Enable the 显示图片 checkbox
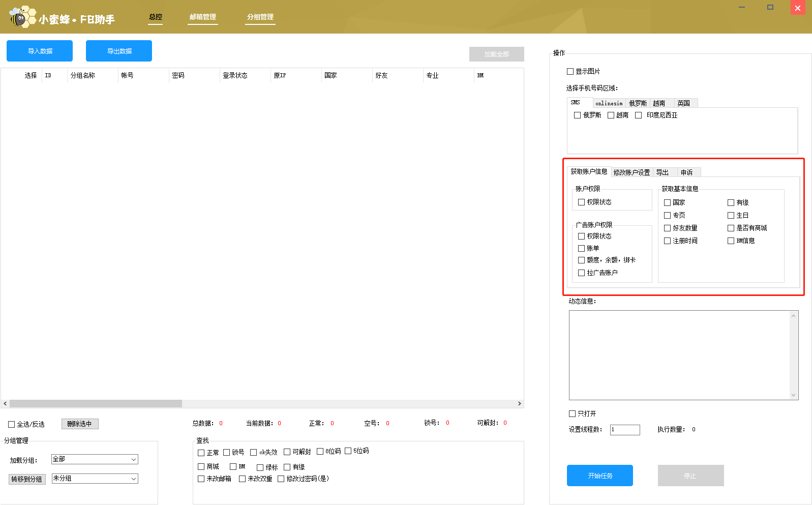Image resolution: width=812 pixels, height=505 pixels. click(x=570, y=71)
